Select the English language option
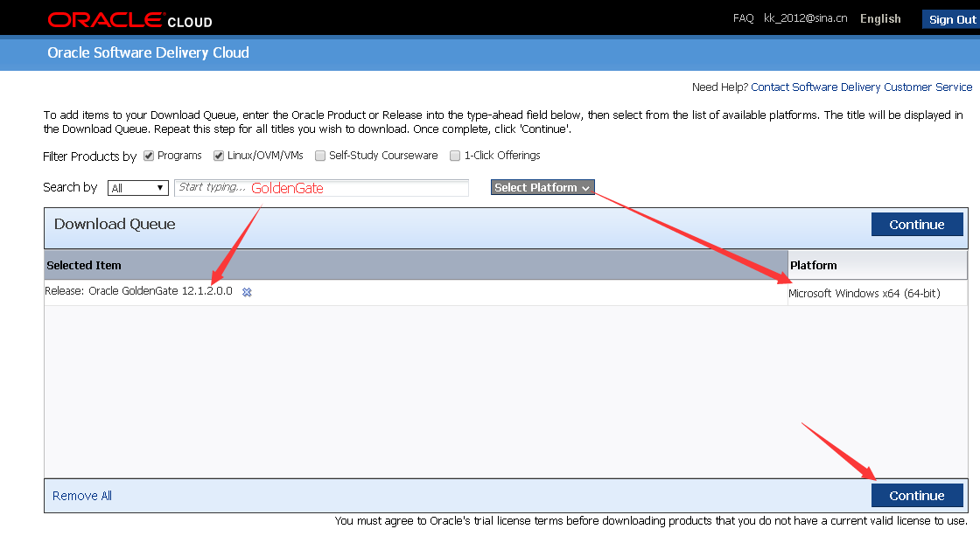 (x=880, y=18)
